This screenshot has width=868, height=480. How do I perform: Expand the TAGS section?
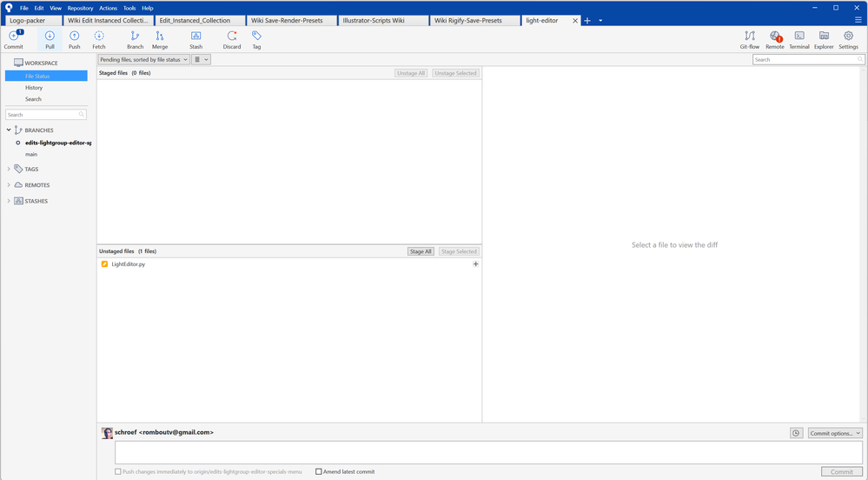coord(9,169)
